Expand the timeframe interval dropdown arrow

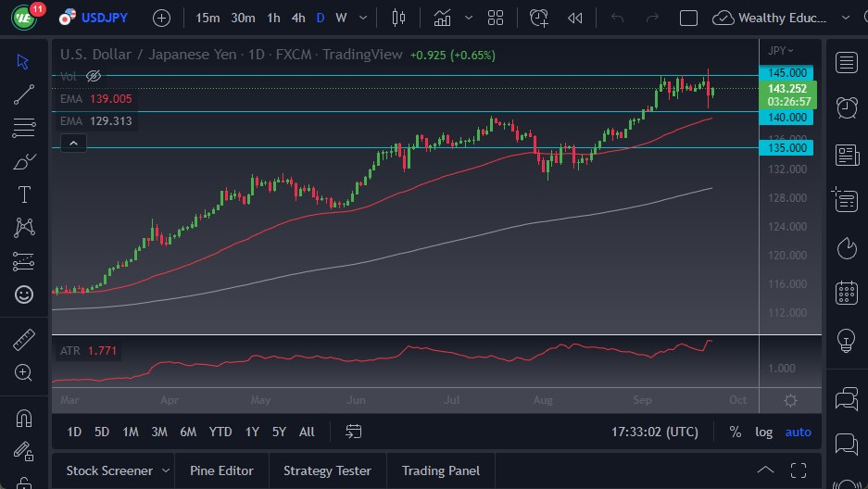coord(362,18)
